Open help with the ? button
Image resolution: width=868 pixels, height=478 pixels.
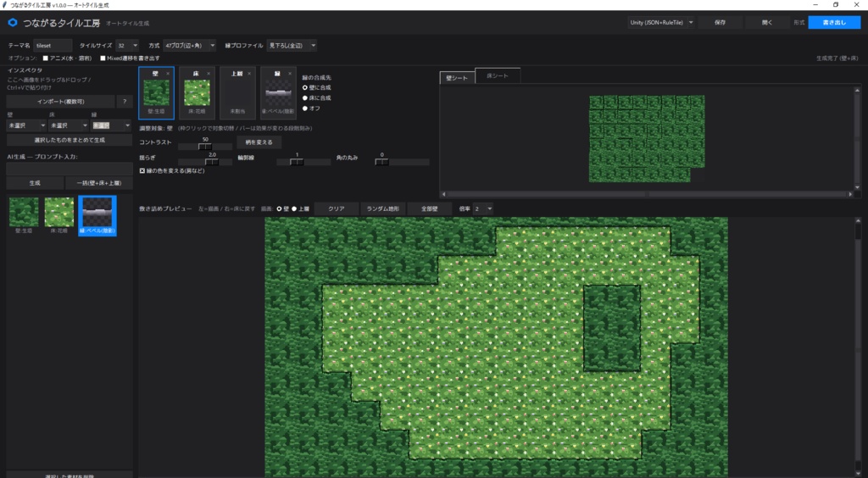click(125, 102)
